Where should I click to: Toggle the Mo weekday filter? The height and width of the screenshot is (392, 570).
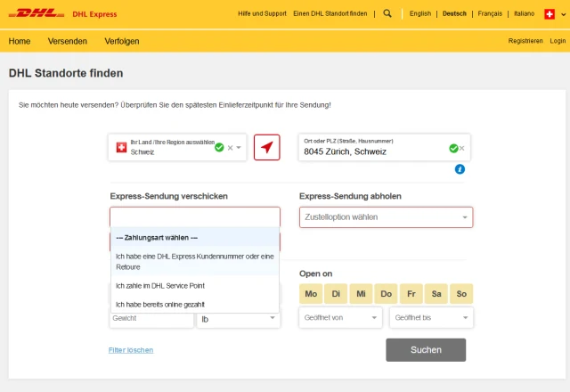(x=311, y=293)
